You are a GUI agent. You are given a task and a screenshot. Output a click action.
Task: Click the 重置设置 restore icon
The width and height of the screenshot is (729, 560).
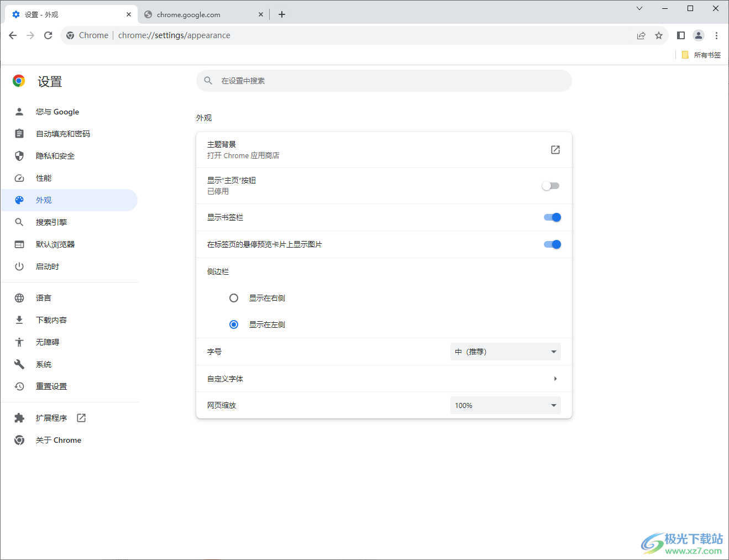tap(19, 386)
